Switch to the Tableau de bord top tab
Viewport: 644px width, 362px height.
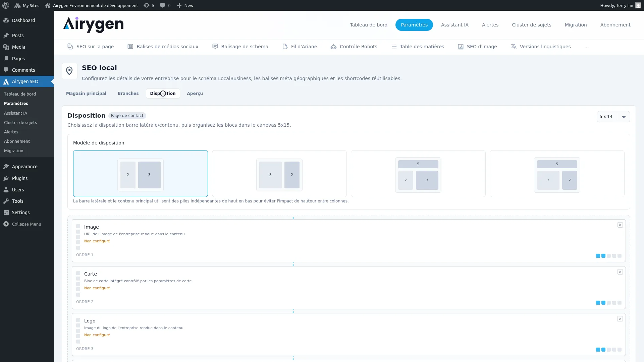pos(369,25)
